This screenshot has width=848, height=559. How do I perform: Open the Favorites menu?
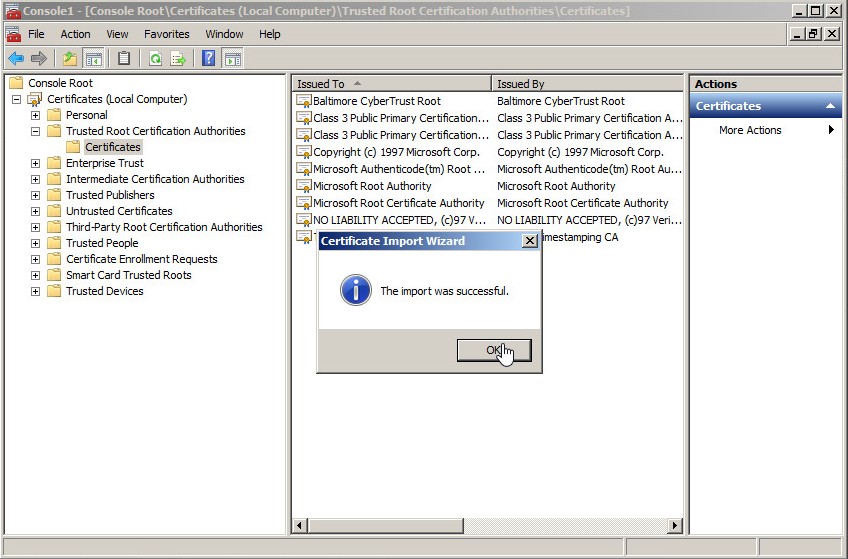pos(166,34)
